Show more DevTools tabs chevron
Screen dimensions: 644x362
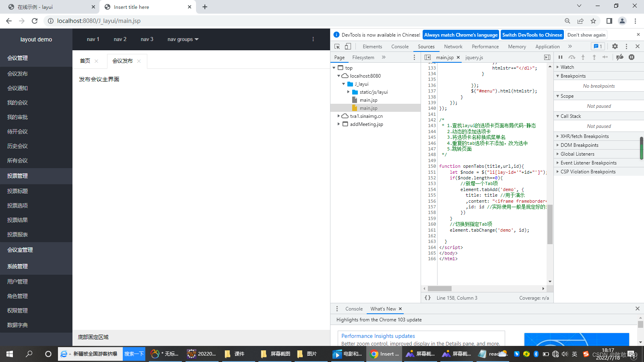pos(570,46)
